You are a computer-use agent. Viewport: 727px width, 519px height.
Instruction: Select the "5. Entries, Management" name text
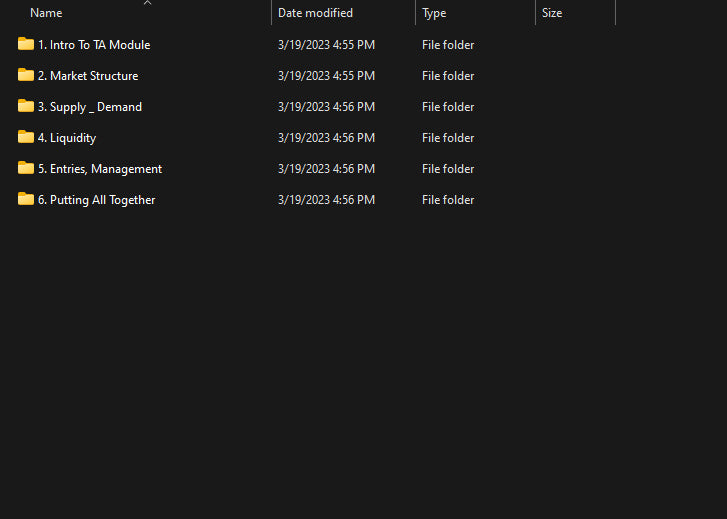coord(100,169)
